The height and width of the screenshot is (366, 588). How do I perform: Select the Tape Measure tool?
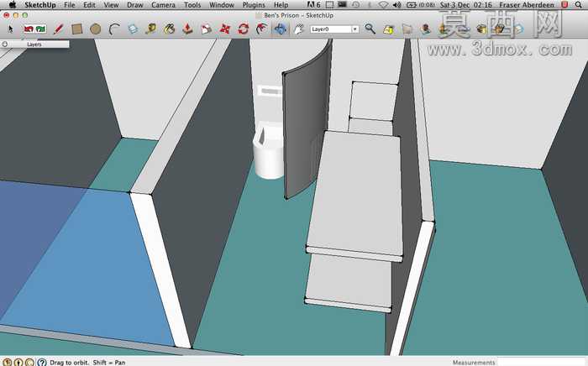coord(150,29)
